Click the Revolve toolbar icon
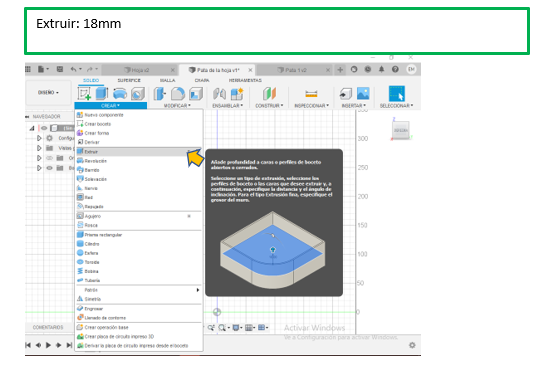The width and height of the screenshot is (548, 376). 120,94
